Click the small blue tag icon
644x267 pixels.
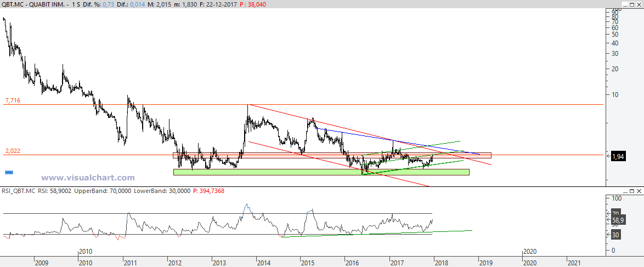(9, 172)
